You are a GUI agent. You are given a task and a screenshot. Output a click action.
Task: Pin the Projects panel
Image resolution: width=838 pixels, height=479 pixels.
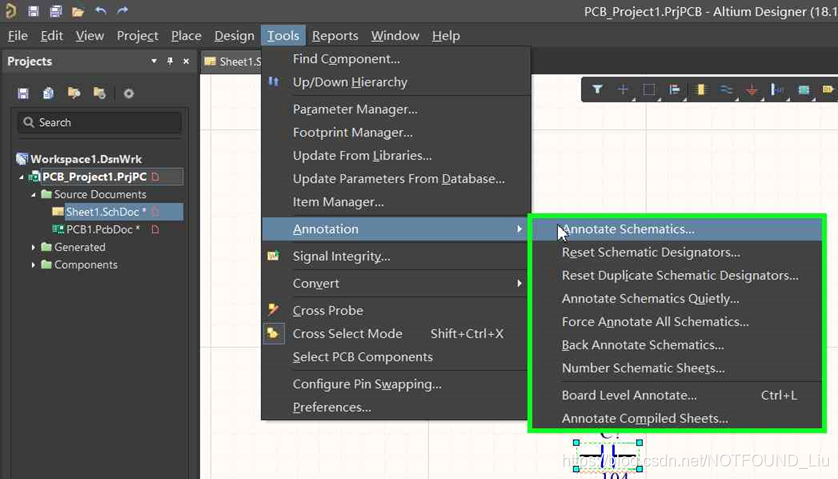(x=170, y=61)
